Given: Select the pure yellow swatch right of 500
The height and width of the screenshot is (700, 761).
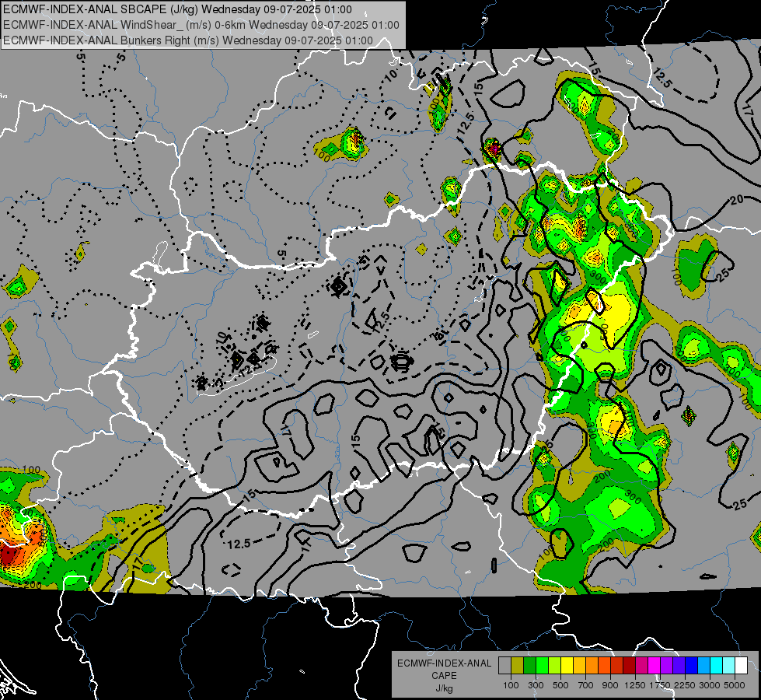Looking at the screenshot, I should (x=567, y=666).
